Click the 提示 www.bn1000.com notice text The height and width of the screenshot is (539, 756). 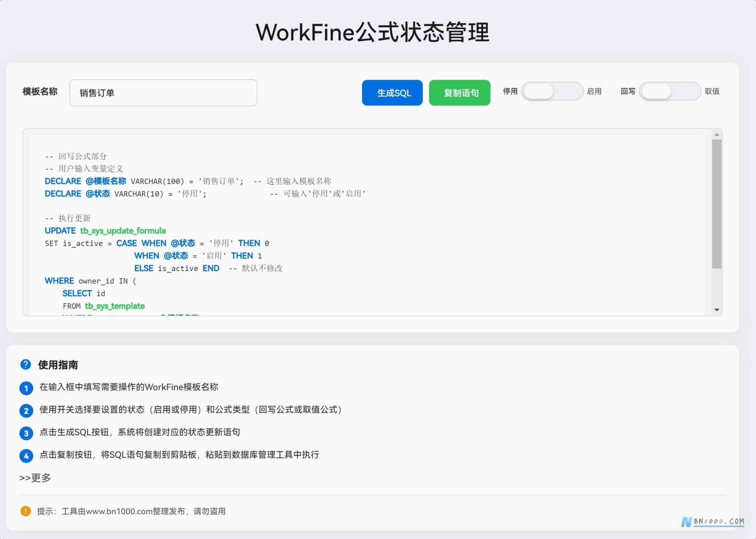pyautogui.click(x=131, y=511)
